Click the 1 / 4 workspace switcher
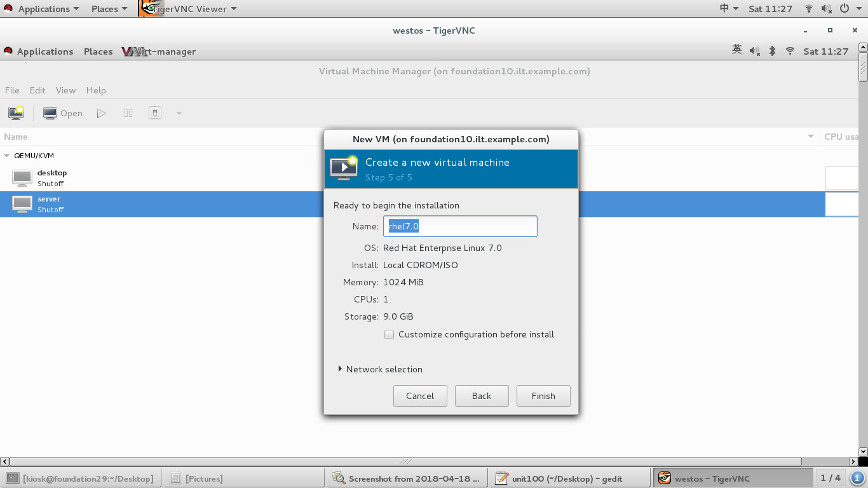 click(831, 478)
